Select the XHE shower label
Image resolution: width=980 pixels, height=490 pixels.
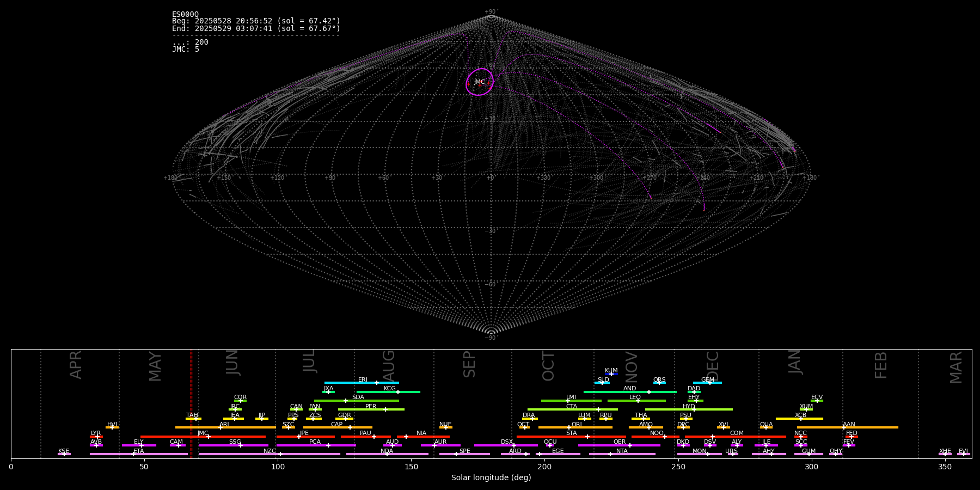click(x=945, y=451)
